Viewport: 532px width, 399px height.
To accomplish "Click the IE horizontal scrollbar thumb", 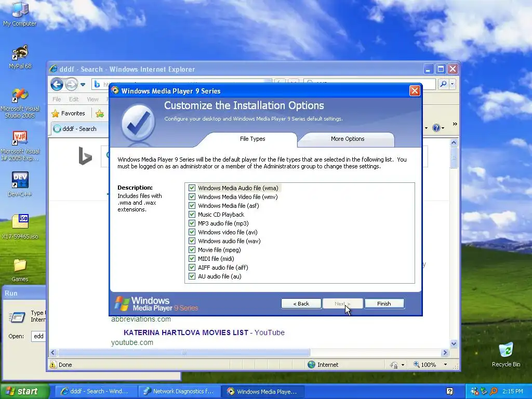I will (x=183, y=353).
